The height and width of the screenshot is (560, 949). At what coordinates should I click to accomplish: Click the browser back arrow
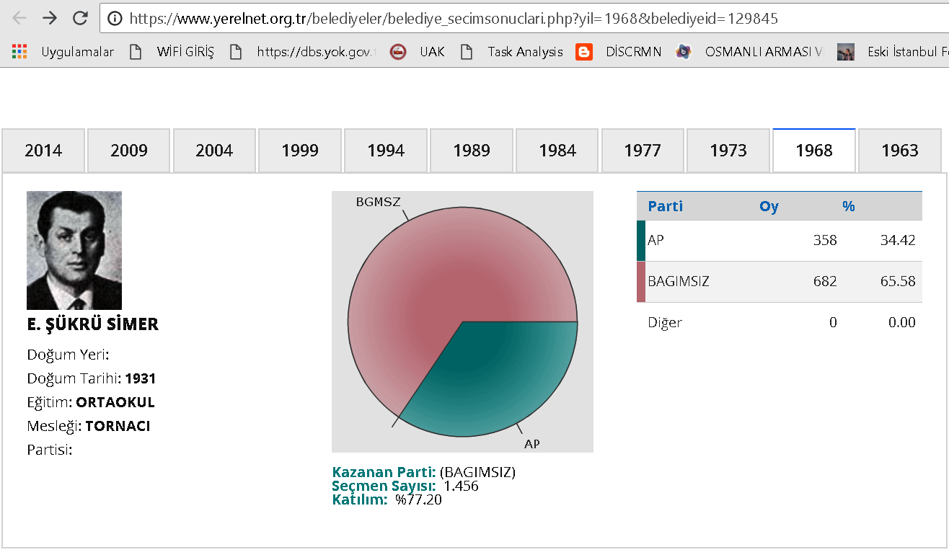pyautogui.click(x=19, y=18)
